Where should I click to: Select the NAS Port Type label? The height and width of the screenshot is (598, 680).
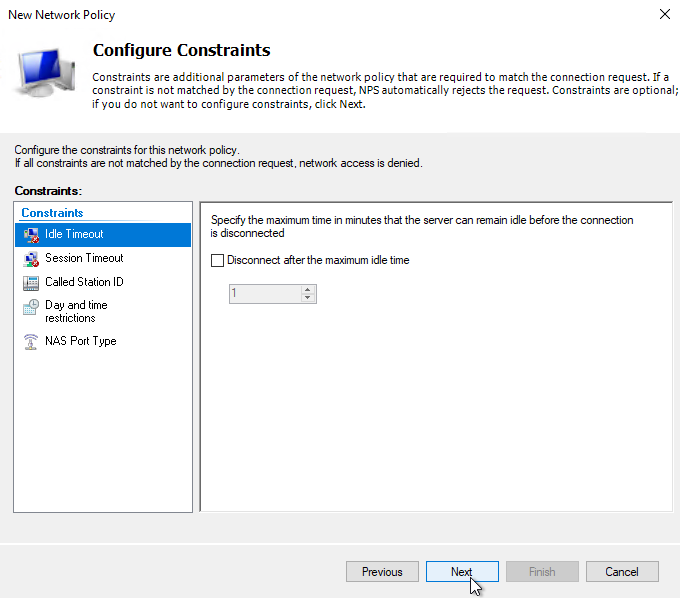click(x=81, y=341)
